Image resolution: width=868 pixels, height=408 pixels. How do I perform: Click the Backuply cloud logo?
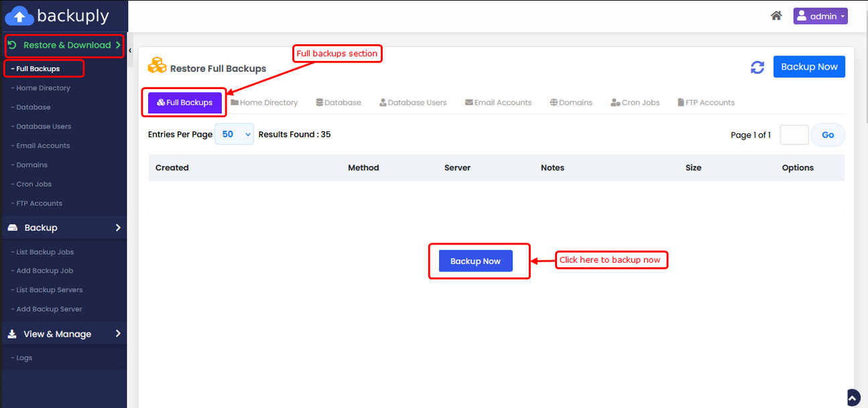pos(19,15)
